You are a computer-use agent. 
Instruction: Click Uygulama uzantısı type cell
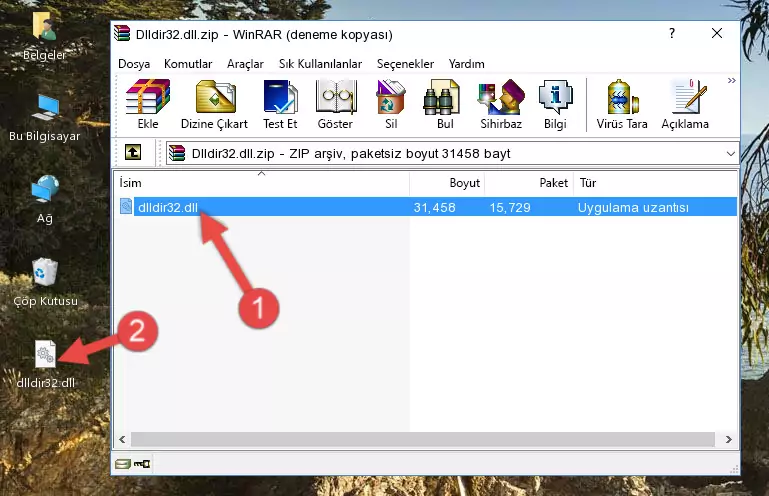tap(633, 208)
